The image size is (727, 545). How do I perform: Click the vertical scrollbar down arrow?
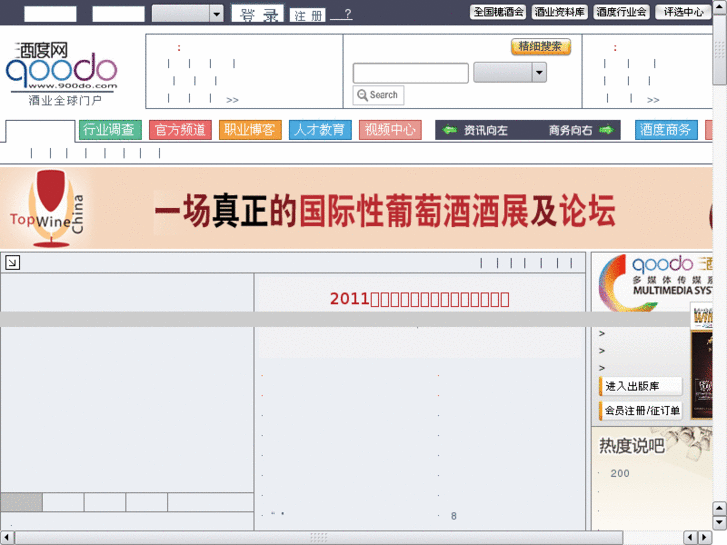[720, 523]
